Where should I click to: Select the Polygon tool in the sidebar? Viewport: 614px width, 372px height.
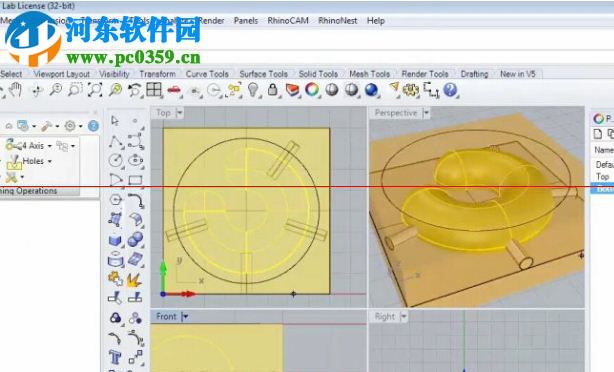click(x=115, y=200)
